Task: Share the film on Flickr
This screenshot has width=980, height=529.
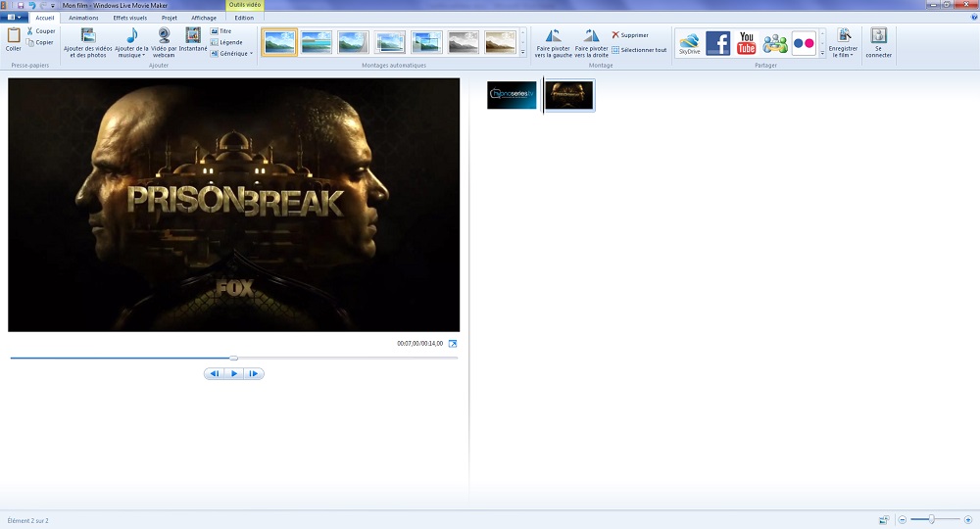Action: pos(804,43)
